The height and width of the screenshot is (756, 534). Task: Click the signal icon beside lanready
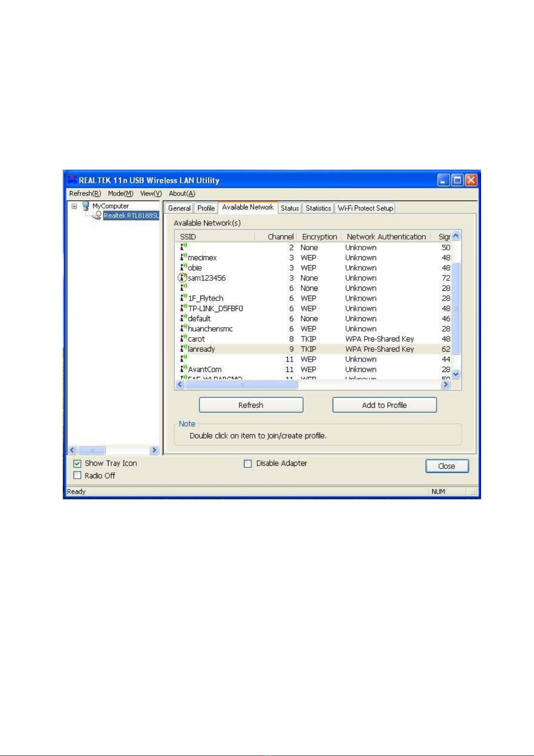pyautogui.click(x=183, y=349)
